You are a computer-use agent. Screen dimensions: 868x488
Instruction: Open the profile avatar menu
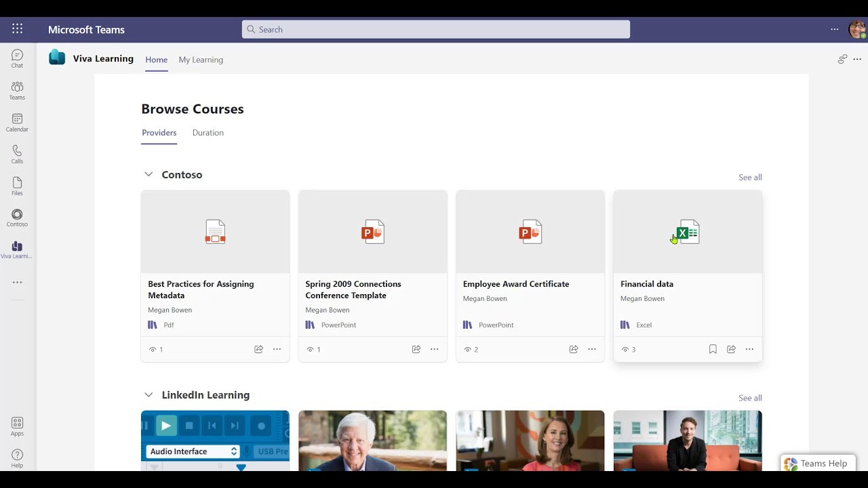(857, 30)
